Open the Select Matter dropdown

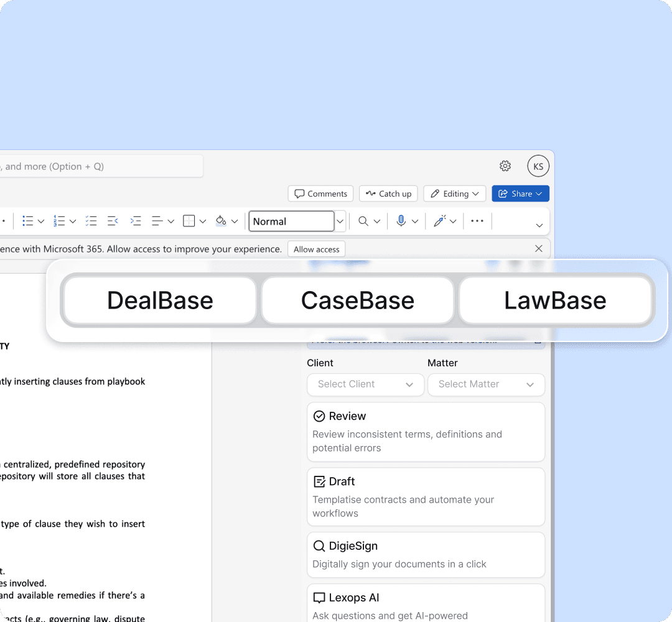tap(486, 384)
